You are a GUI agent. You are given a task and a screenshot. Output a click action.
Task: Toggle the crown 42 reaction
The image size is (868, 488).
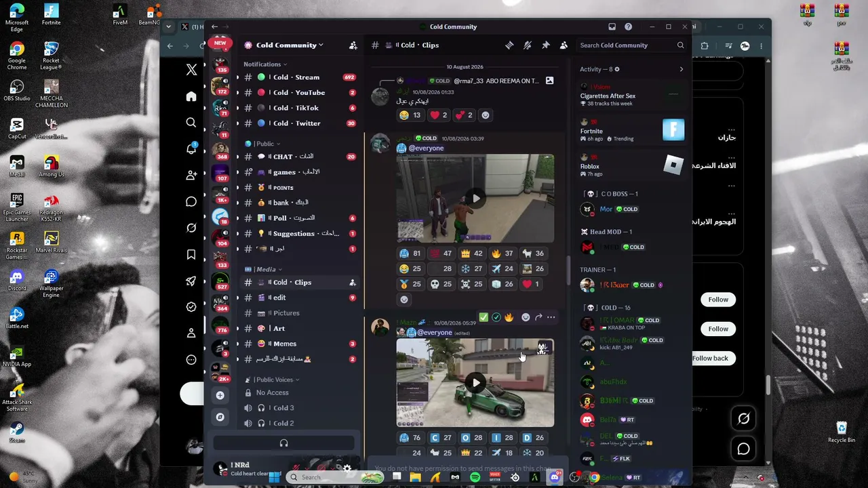[x=472, y=253]
